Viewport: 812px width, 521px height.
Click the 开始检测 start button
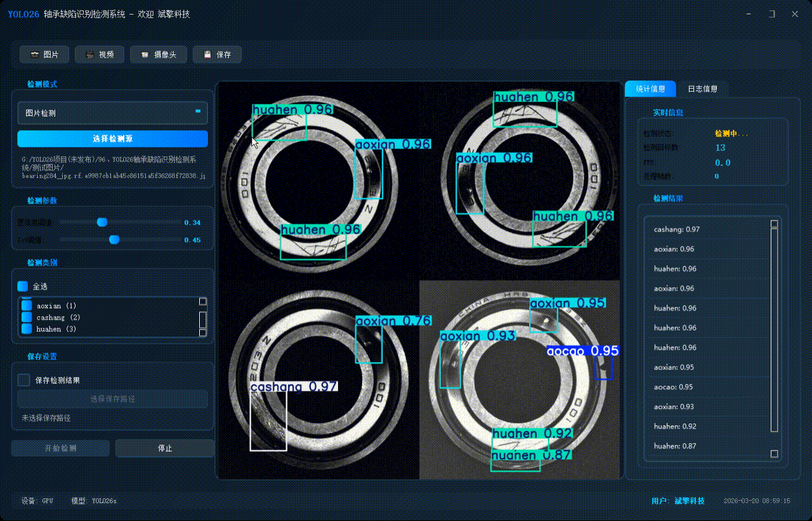point(61,448)
